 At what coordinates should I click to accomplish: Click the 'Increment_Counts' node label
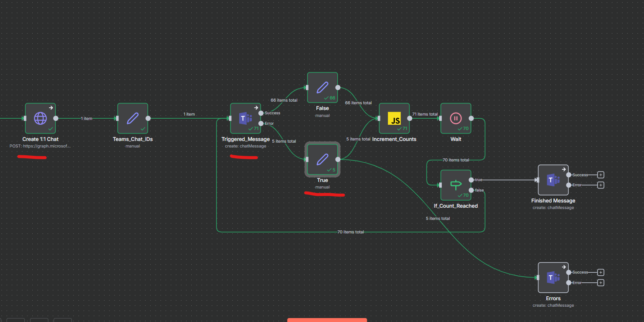point(394,139)
